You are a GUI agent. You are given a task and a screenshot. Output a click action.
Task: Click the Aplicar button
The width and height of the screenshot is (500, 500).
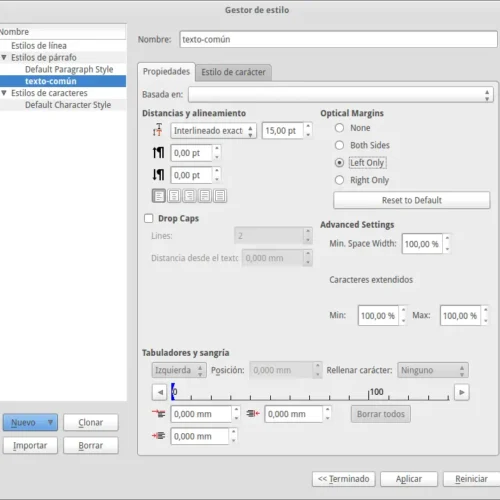[409, 479]
